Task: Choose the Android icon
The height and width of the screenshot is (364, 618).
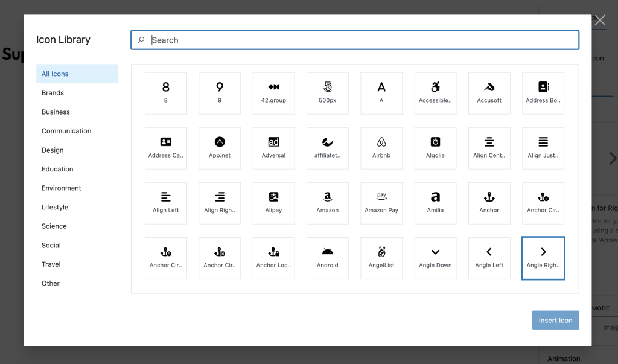Action: [328, 258]
